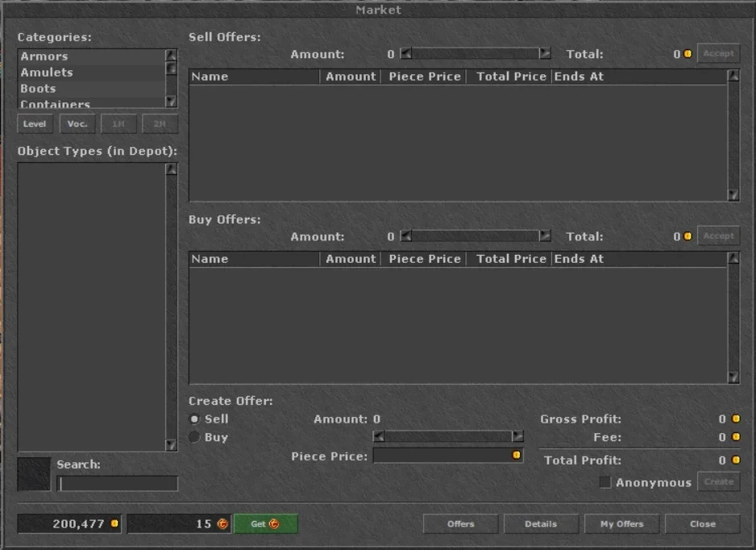Increase Create Offer amount with right arrow

pos(517,436)
